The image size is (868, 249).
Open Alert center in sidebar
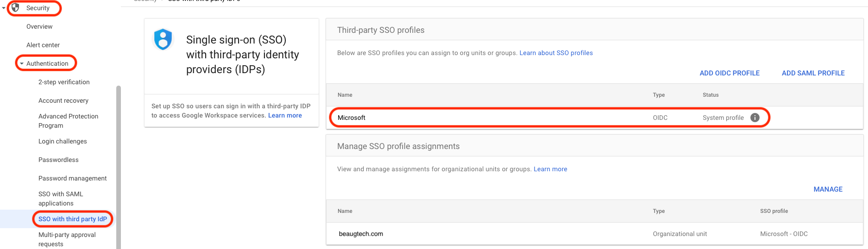(43, 45)
